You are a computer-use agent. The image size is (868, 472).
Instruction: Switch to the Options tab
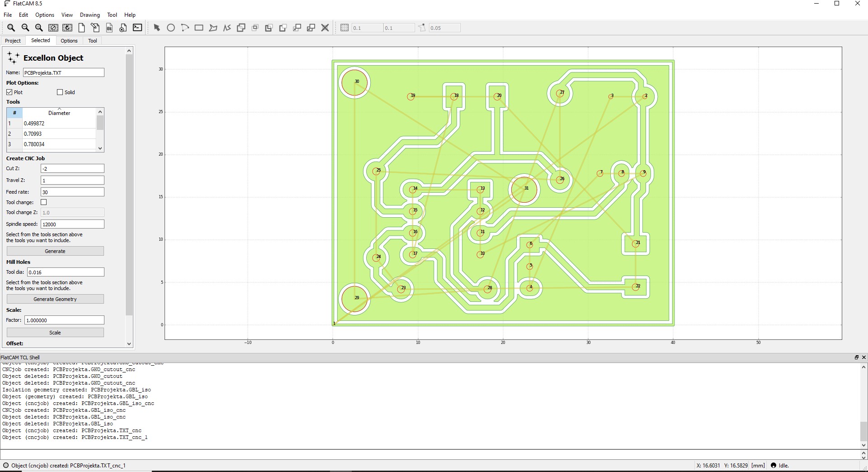[69, 41]
